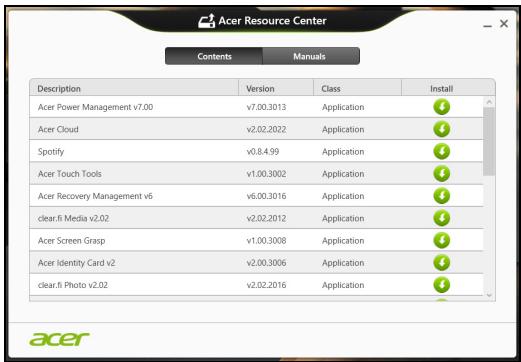The width and height of the screenshot is (521, 362).
Task: Click the Application class cell for Acer Cloud
Action: point(343,130)
